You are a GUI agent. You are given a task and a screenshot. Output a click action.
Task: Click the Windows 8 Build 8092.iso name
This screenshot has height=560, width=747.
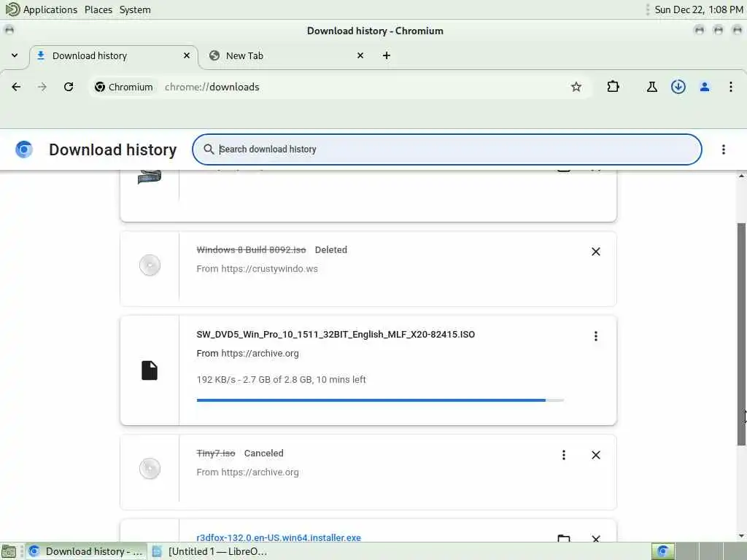pyautogui.click(x=251, y=250)
